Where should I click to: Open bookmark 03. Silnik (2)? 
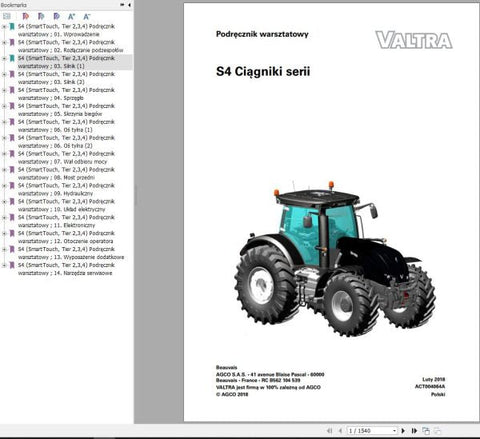coord(66,78)
